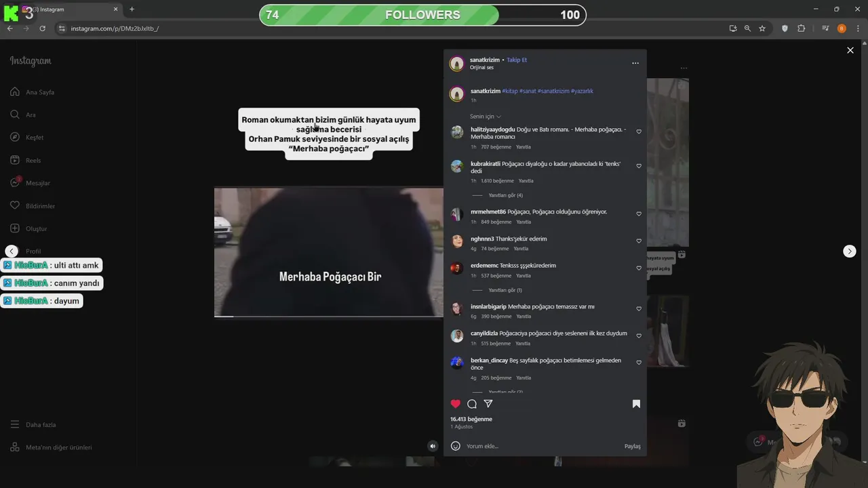Like nghnnn3's comment
This screenshot has width=868, height=488.
[x=639, y=241]
